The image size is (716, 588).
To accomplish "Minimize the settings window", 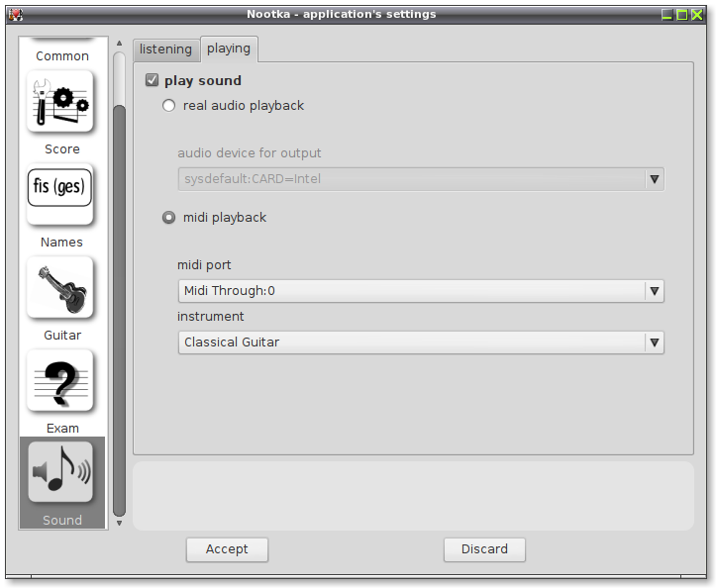I will (x=667, y=15).
